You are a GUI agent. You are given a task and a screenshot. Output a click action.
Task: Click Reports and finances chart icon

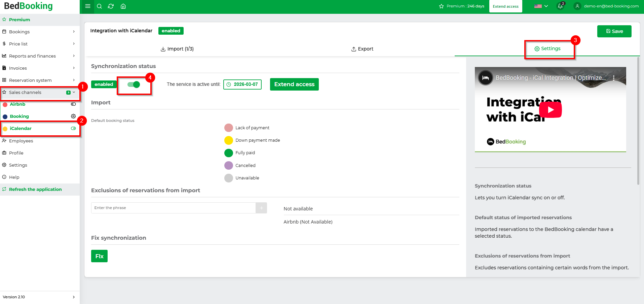click(4, 56)
